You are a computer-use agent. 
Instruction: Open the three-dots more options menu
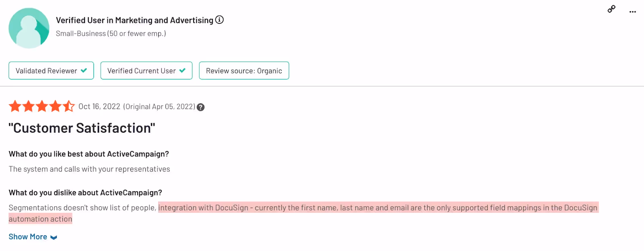633,12
